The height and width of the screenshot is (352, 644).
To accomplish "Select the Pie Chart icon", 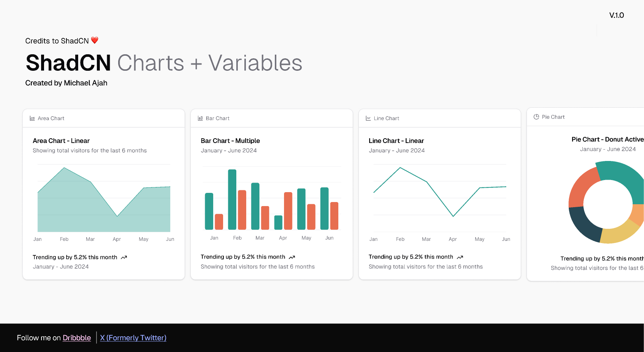I will coord(536,117).
